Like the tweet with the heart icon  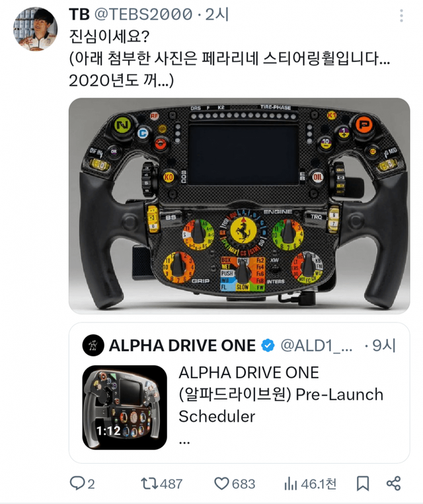click(x=235, y=484)
